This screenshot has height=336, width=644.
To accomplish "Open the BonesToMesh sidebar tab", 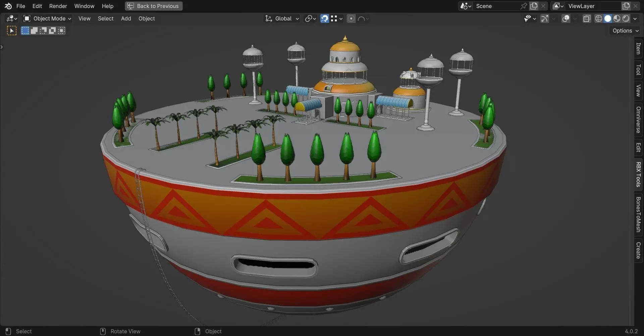I will tap(638, 214).
